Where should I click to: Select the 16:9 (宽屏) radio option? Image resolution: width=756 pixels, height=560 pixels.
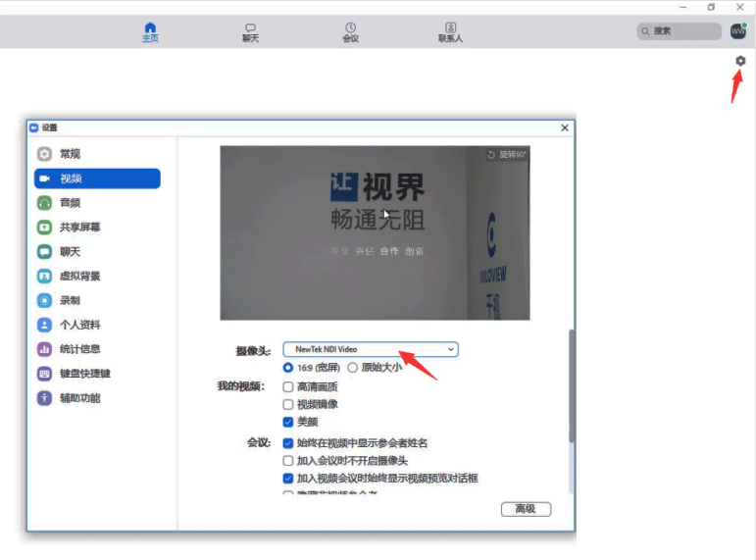(x=288, y=368)
